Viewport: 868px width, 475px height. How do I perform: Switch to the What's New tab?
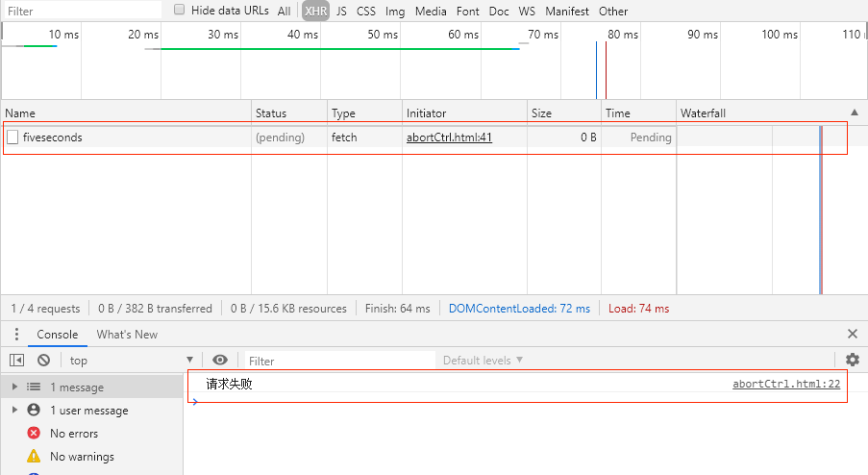pos(127,335)
